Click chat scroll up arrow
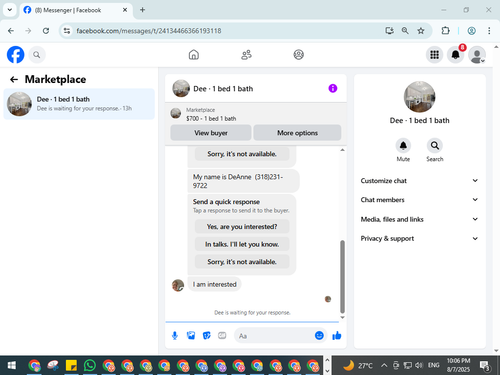Image resolution: width=500 pixels, height=375 pixels. (342, 150)
